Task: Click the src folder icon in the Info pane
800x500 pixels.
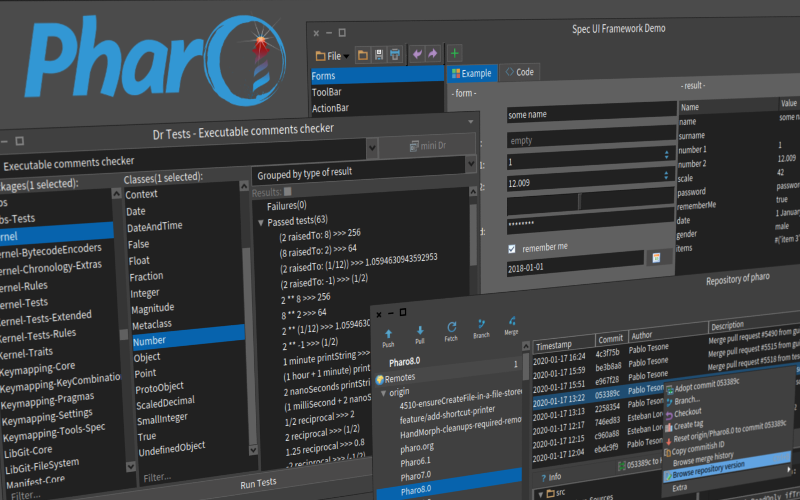Action: click(551, 493)
